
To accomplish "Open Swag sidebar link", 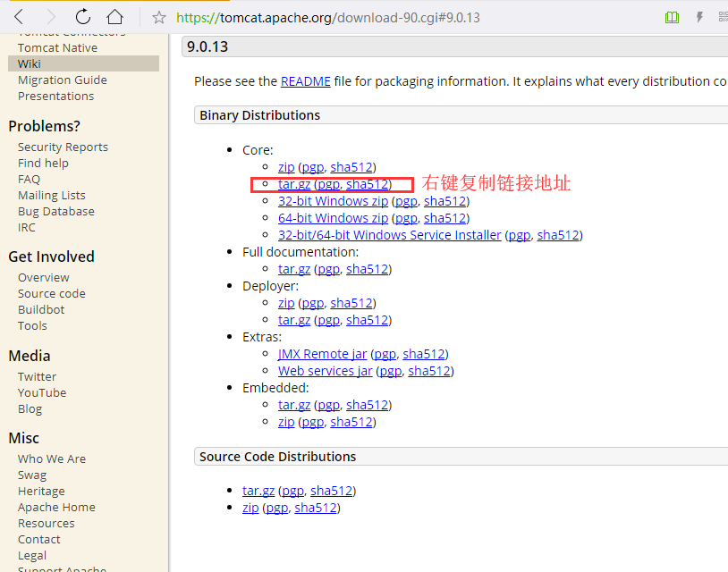I will tap(32, 475).
